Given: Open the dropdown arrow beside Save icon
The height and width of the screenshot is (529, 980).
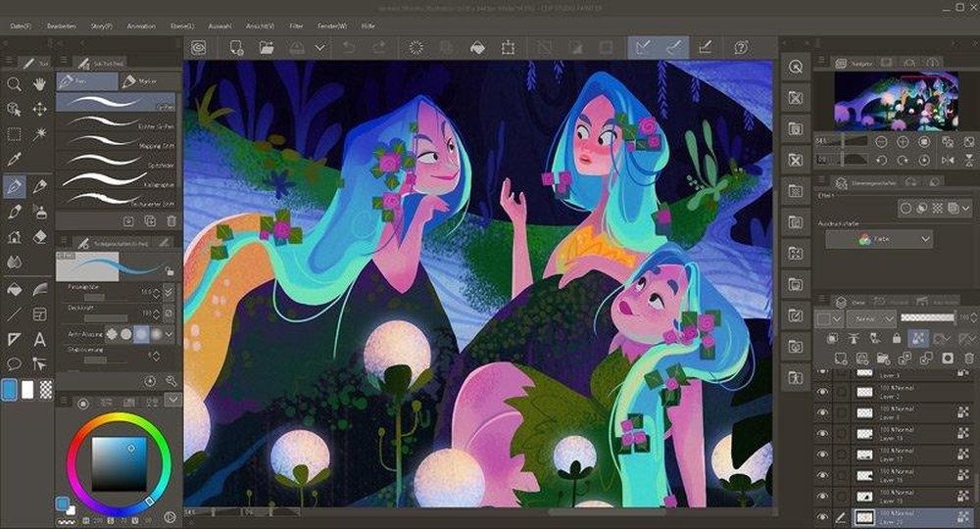Looking at the screenshot, I should click(x=320, y=47).
